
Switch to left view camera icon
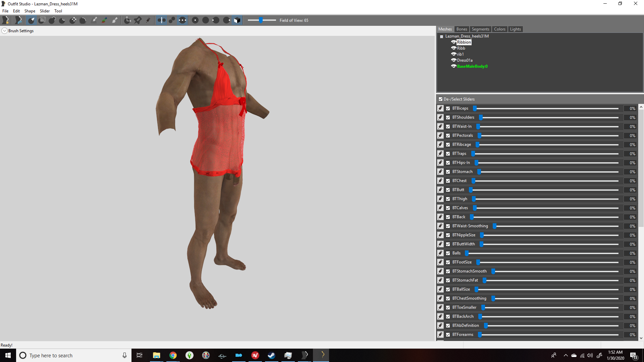pos(216,20)
